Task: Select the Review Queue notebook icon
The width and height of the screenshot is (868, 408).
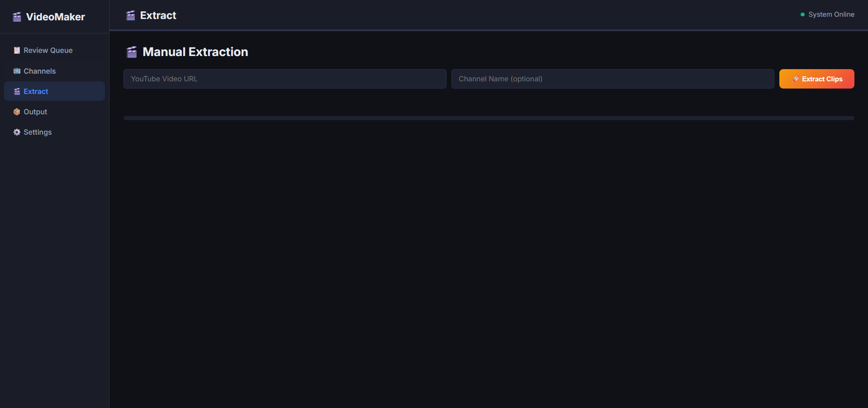Action: [x=16, y=50]
